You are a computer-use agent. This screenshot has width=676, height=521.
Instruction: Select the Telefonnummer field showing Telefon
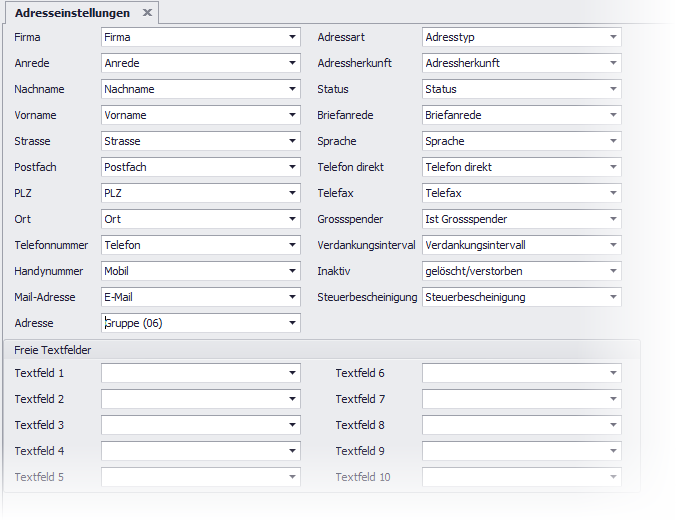(x=190, y=245)
